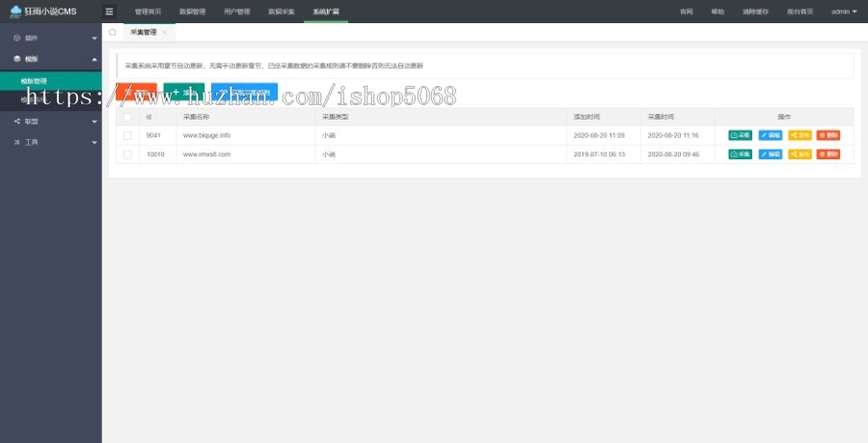This screenshot has width=868, height=443.
Task: Collapse the 模板 sidebar section
Action: click(x=51, y=59)
